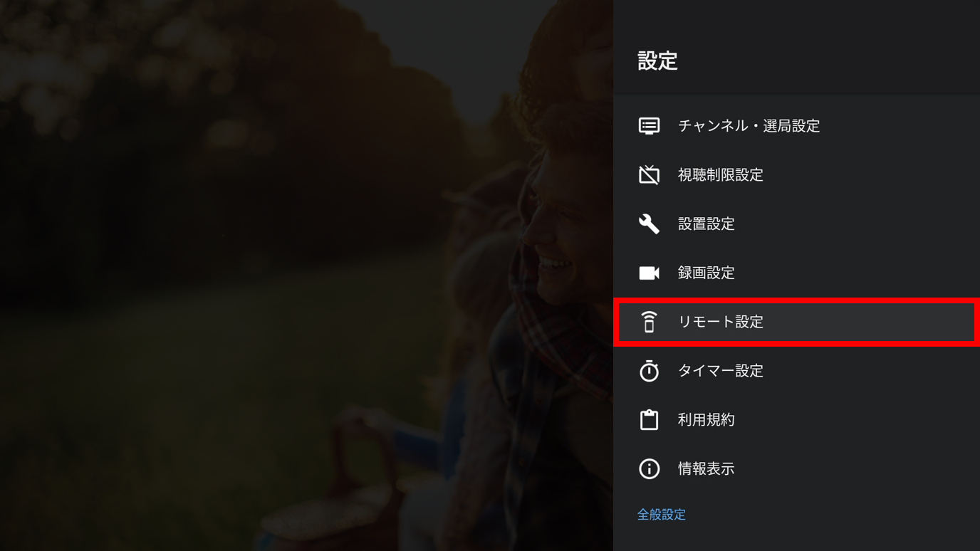Open 利用規約 terms entry
980x551 pixels.
[x=796, y=419]
